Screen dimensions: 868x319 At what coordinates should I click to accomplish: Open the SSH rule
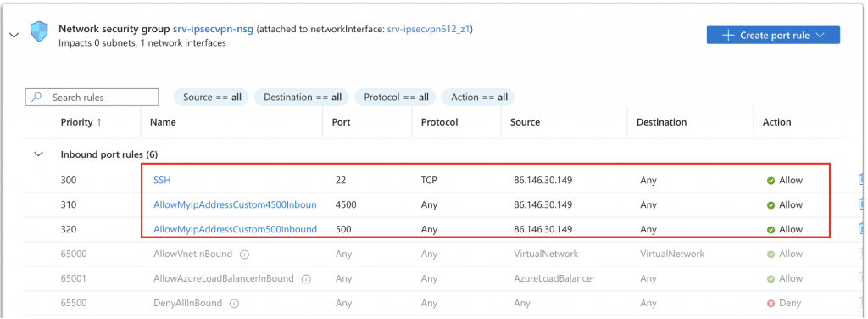tap(162, 180)
